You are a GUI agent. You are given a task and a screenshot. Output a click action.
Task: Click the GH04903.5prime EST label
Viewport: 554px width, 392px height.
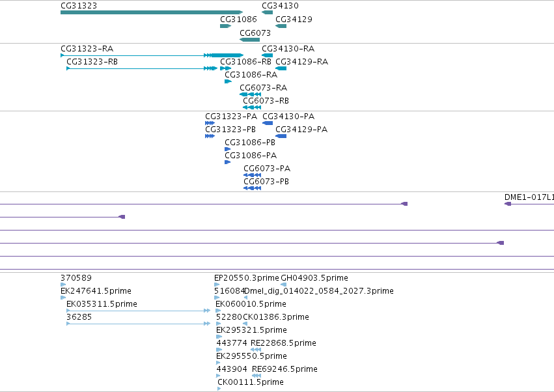pyautogui.click(x=314, y=278)
